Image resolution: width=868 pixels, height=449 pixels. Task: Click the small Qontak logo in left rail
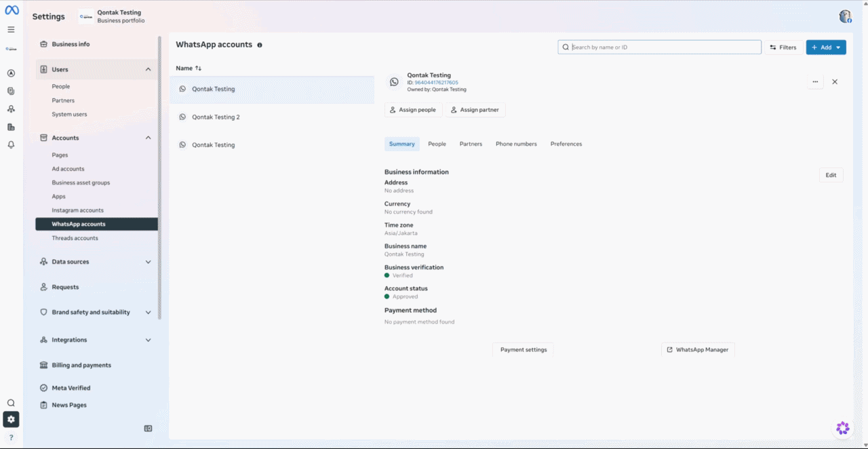[11, 49]
